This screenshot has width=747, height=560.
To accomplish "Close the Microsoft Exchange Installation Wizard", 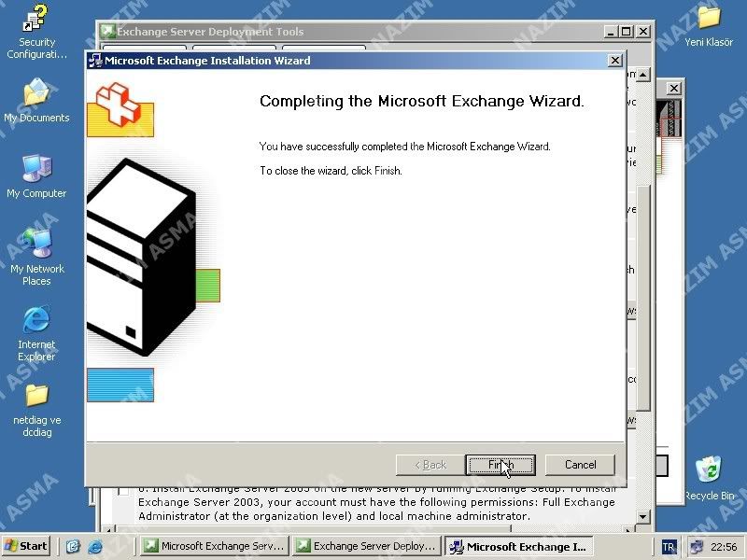I will point(615,61).
